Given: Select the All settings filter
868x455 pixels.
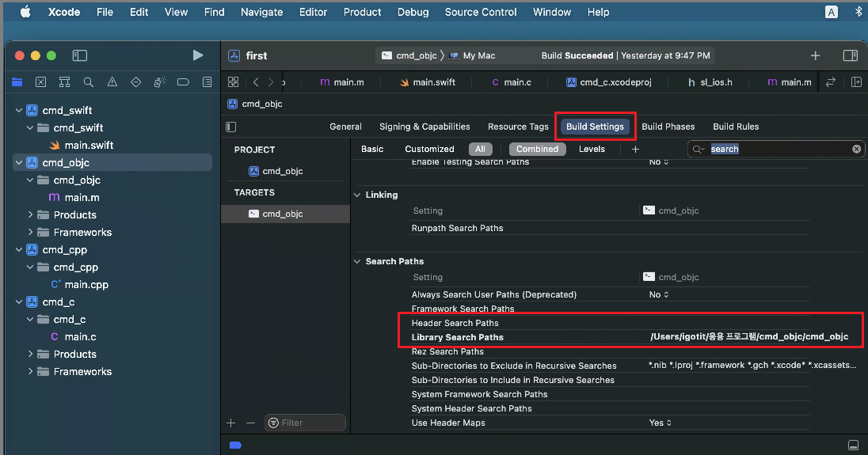Looking at the screenshot, I should 480,150.
